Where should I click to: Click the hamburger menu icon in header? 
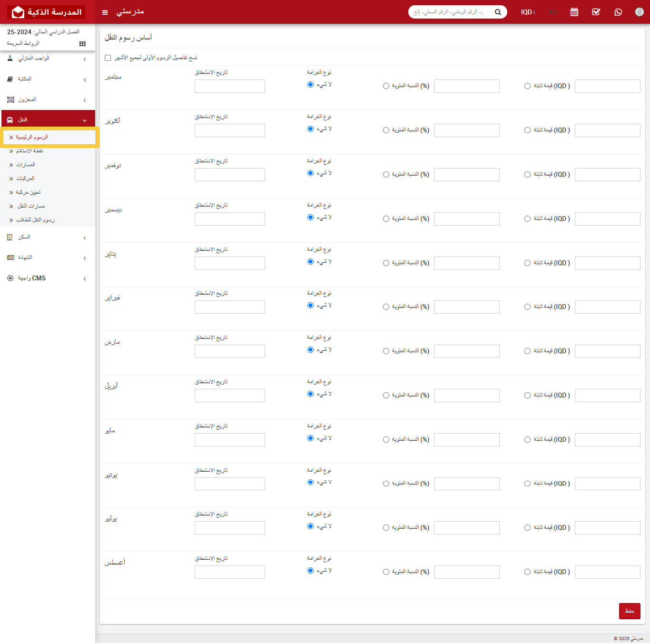tap(105, 12)
